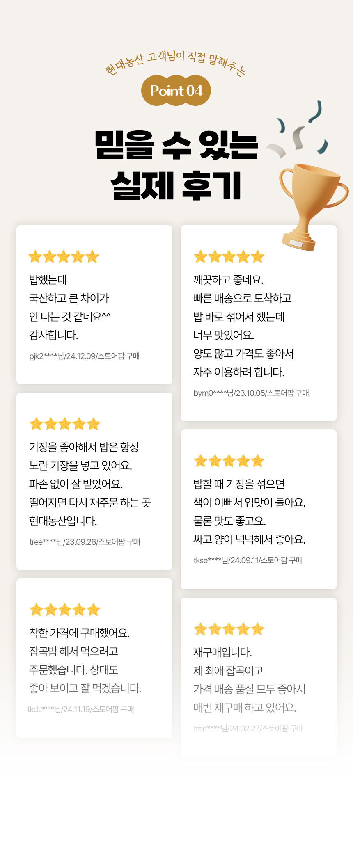This screenshot has height=868, width=353.
Task: Click stars above the '기장을 좋아해서' review
Action: [64, 424]
